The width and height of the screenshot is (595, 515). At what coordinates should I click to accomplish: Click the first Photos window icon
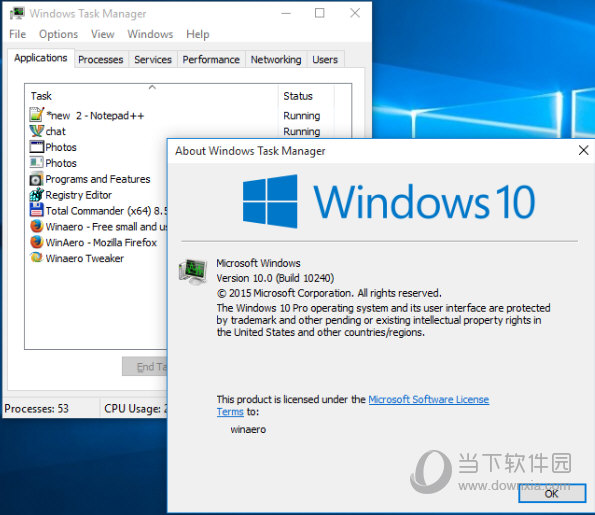click(x=37, y=146)
